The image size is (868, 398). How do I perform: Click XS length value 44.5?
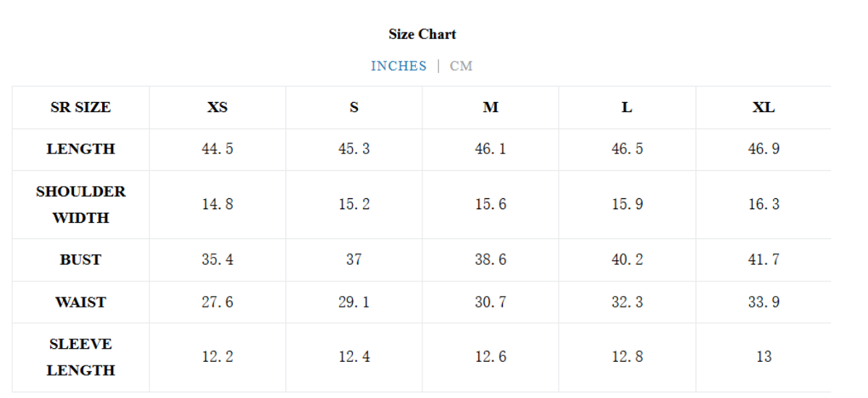point(217,149)
